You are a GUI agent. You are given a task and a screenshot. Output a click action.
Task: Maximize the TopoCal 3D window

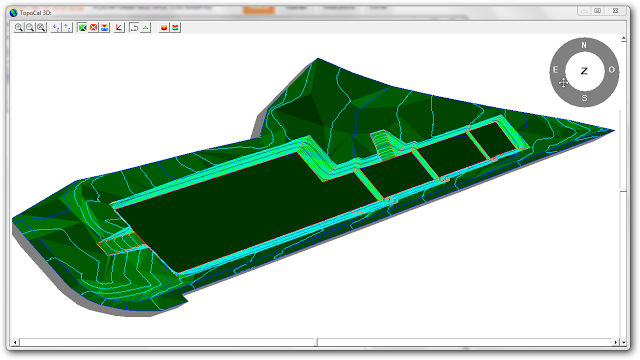[x=598, y=11]
